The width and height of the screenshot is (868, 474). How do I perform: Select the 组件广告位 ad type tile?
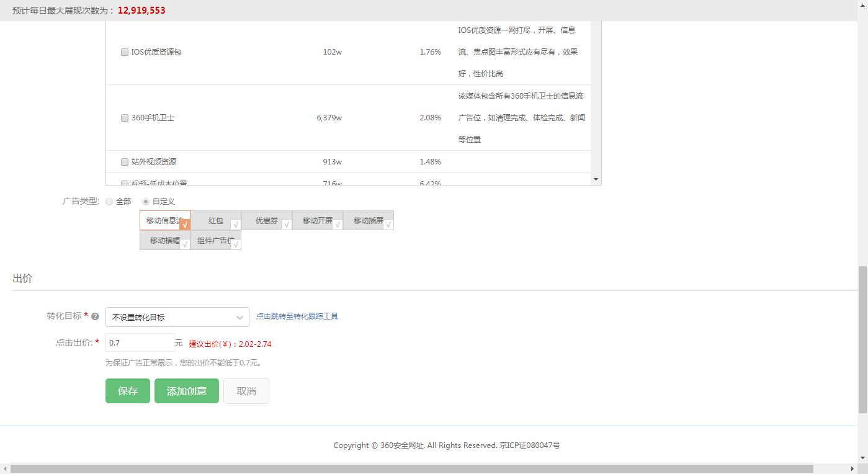(215, 240)
